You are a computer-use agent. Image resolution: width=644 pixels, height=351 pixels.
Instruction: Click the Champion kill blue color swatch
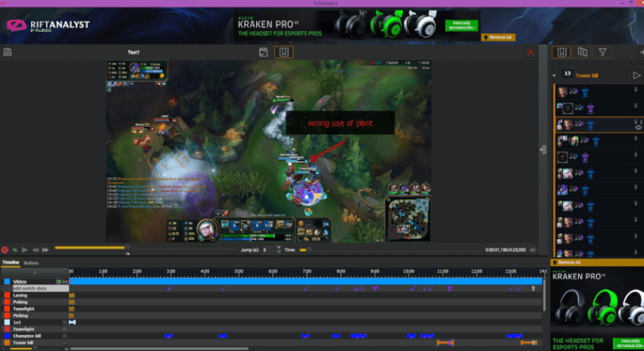pos(7,336)
